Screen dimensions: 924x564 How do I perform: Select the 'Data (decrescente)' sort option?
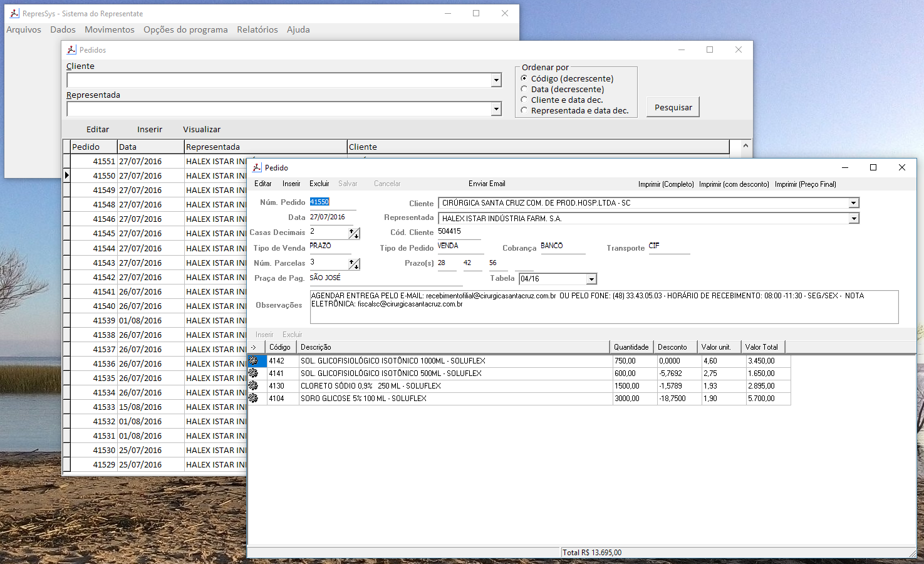(524, 89)
